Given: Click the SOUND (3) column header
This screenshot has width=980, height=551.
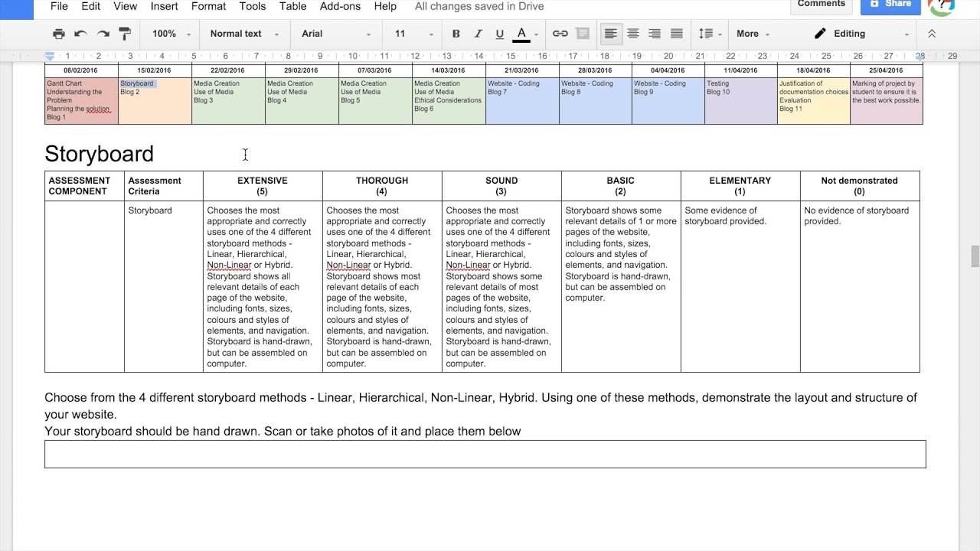Looking at the screenshot, I should click(501, 186).
